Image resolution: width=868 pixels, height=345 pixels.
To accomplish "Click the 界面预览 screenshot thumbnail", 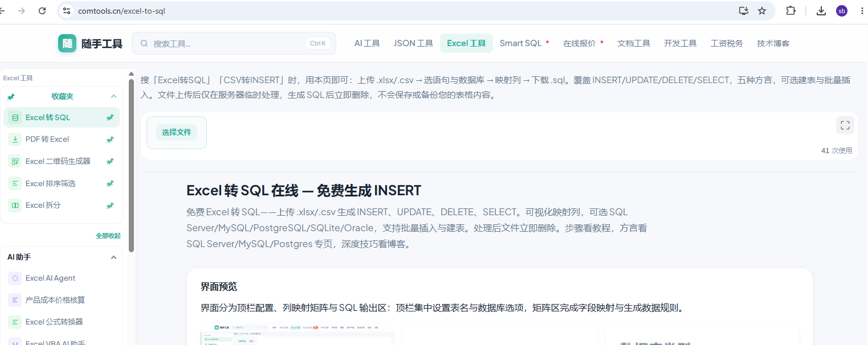I will 297,335.
